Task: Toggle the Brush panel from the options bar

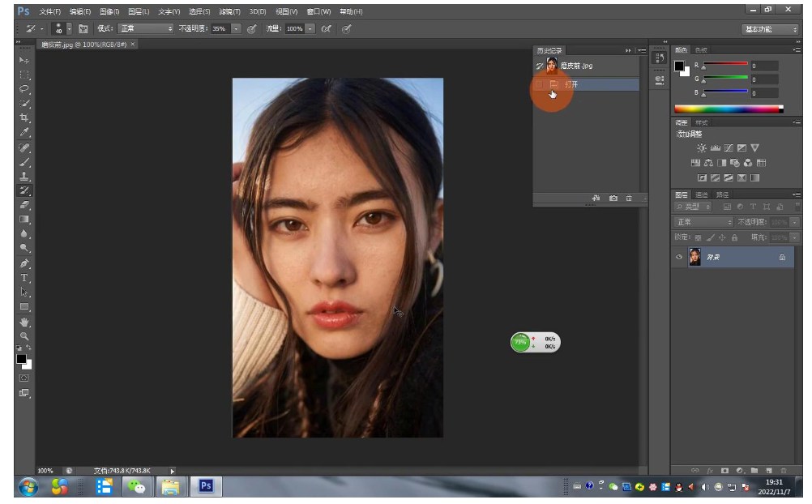Action: point(83,29)
